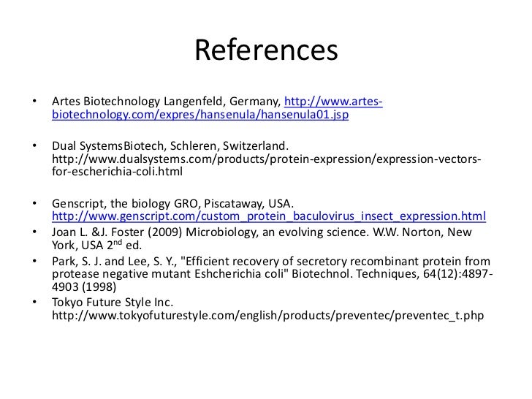532x399 pixels.
Task: Open the Genscript baculovirus insect expression link
Action: (x=269, y=216)
